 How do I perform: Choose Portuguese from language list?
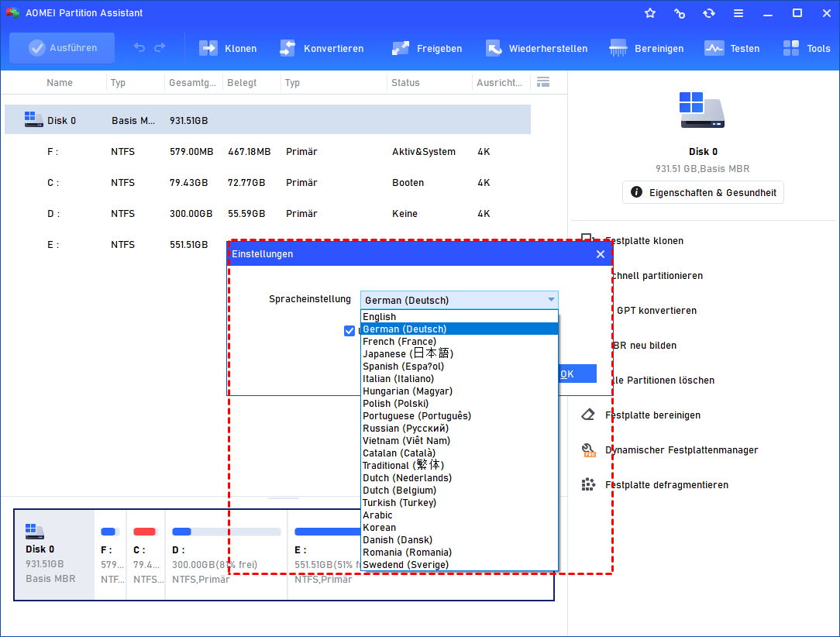click(x=460, y=415)
